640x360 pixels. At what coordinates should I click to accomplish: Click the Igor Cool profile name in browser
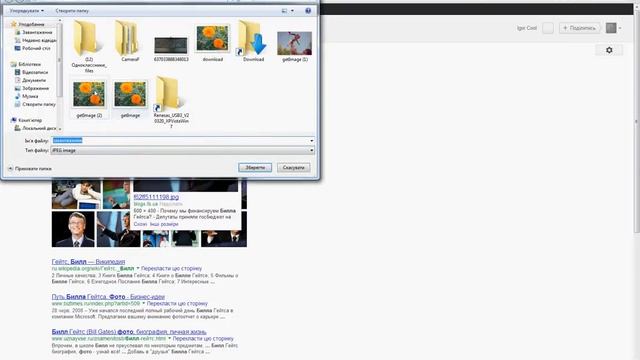(527, 28)
